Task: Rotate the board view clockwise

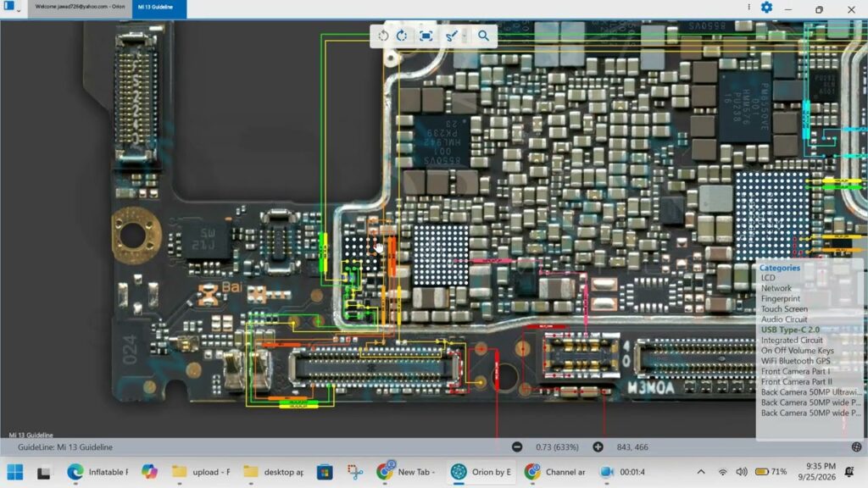Action: (x=402, y=36)
